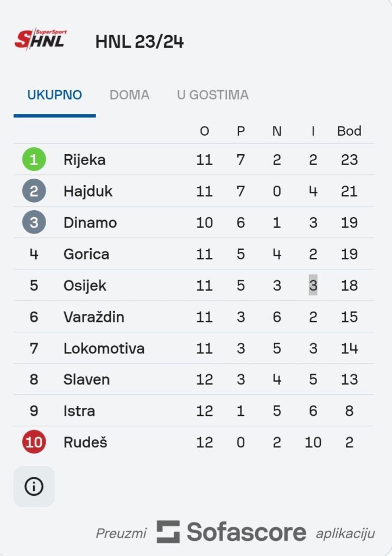Switch to the DOMA tab
Screen dimensions: 392x556
[x=129, y=95]
